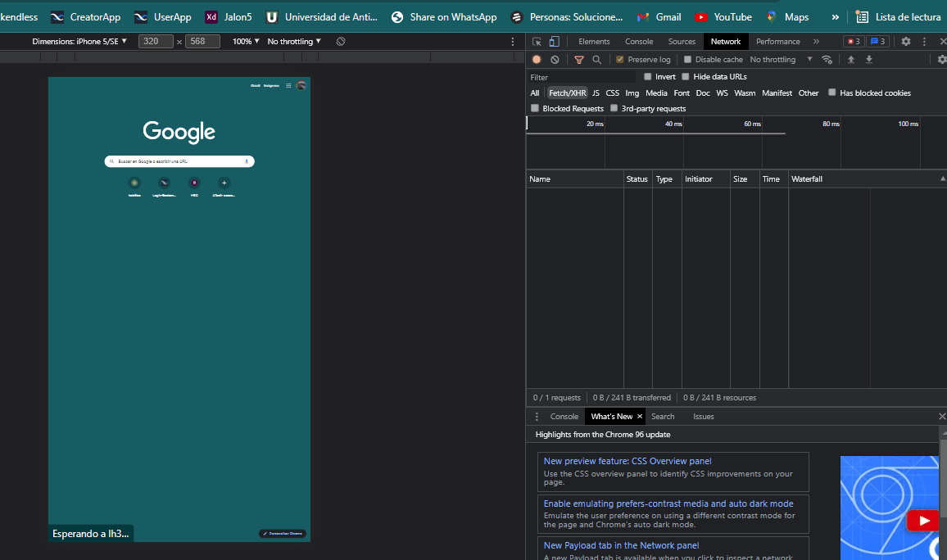Image resolution: width=947 pixels, height=560 pixels.
Task: Play the What's New video thumbnail
Action: tap(923, 520)
